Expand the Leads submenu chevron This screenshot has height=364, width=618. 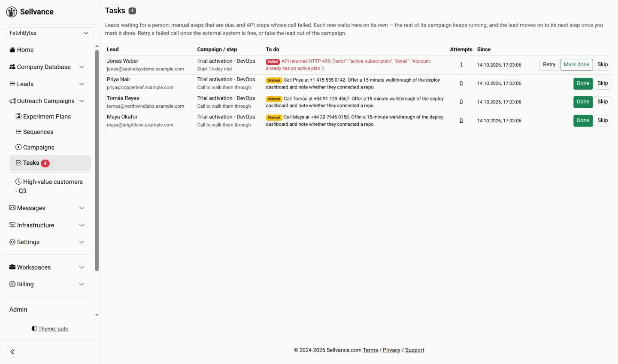point(82,84)
